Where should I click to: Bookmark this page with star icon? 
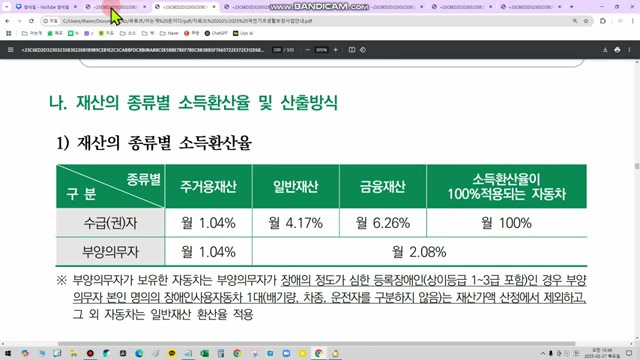coord(586,21)
